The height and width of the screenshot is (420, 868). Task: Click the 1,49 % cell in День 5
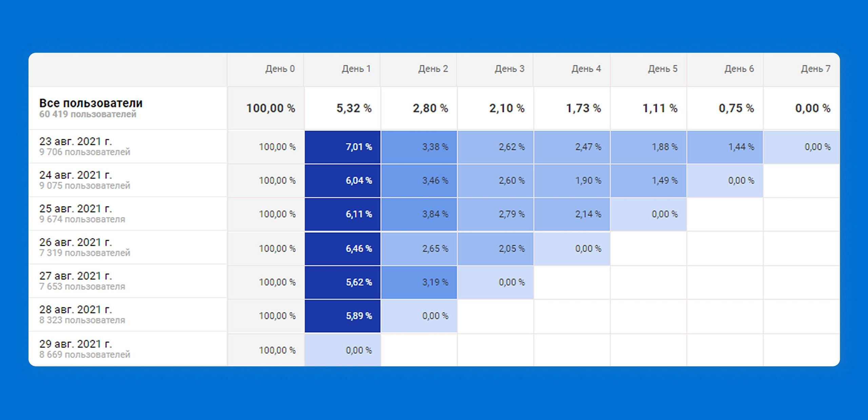tap(664, 181)
